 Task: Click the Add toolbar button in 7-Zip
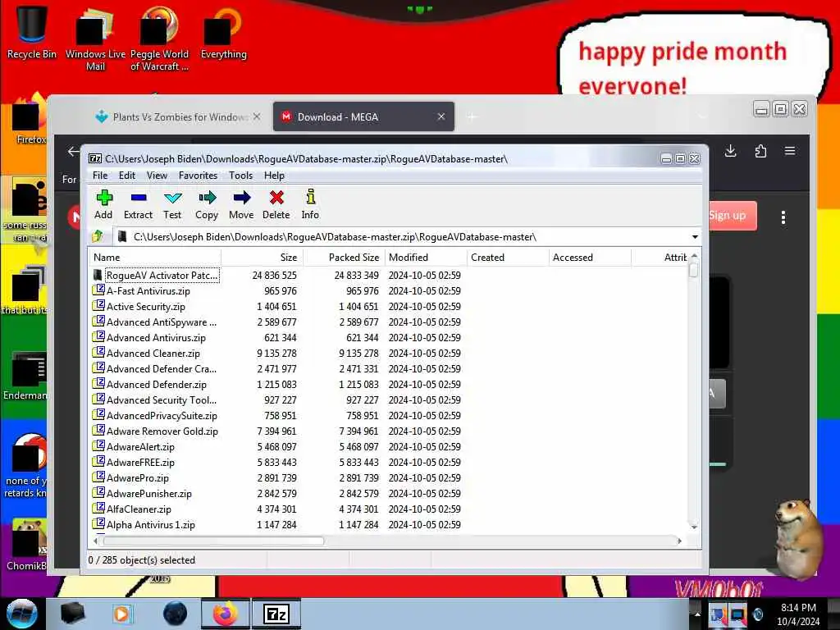pos(103,204)
